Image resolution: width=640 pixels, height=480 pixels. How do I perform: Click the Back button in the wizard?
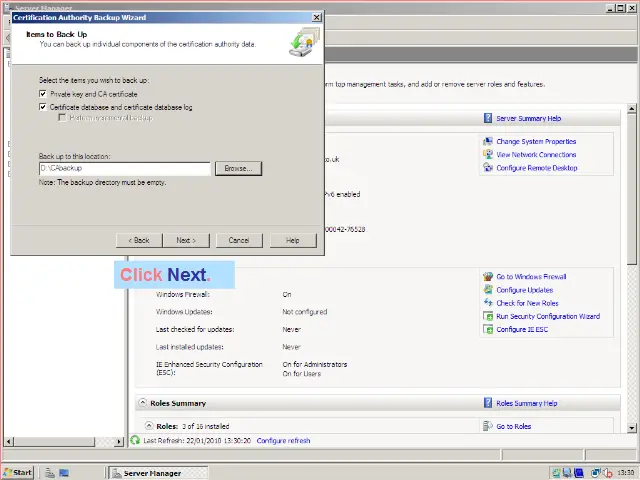tap(139, 240)
